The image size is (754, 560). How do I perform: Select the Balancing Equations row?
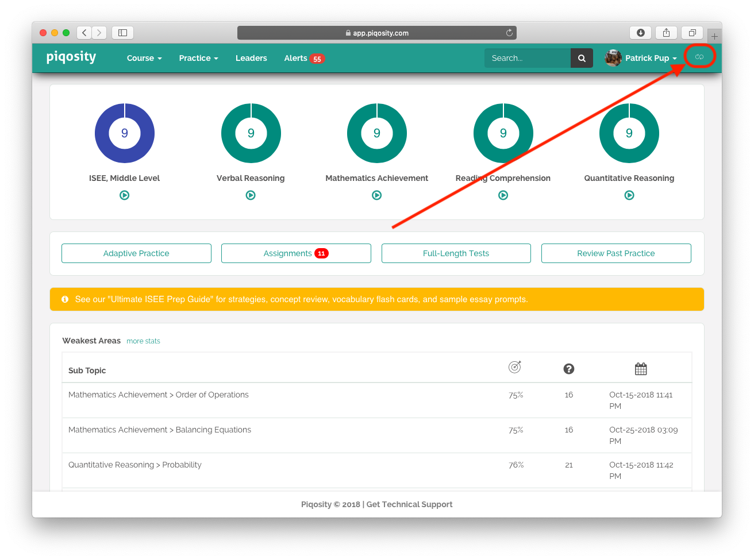(x=377, y=435)
